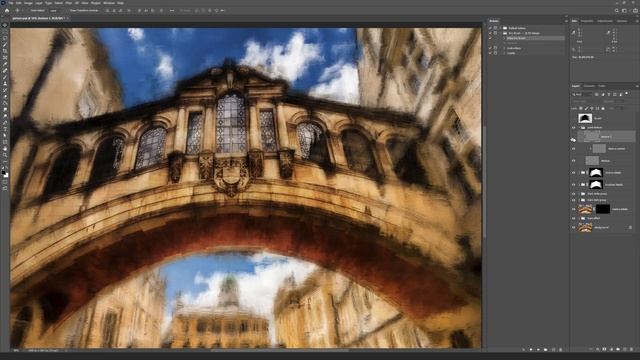Click the Play selection button in Actions panel

click(538, 350)
